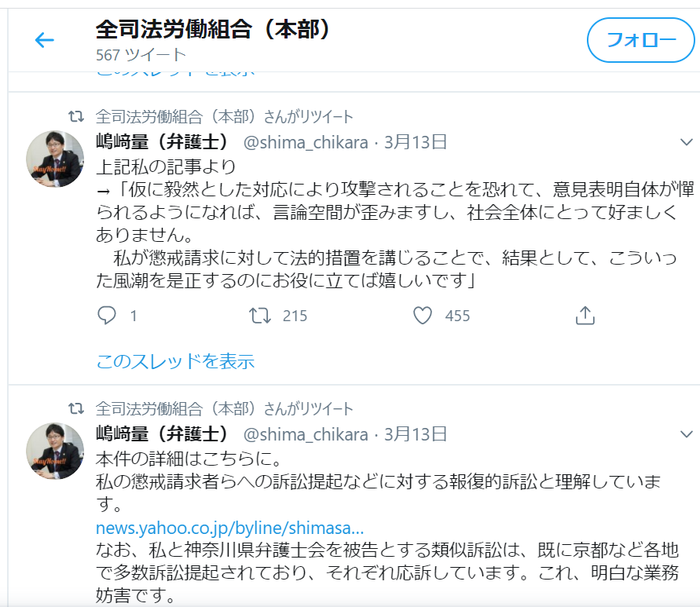Open @shima_chikara handle in first tweet
This screenshot has height=607, width=700.
[x=306, y=142]
